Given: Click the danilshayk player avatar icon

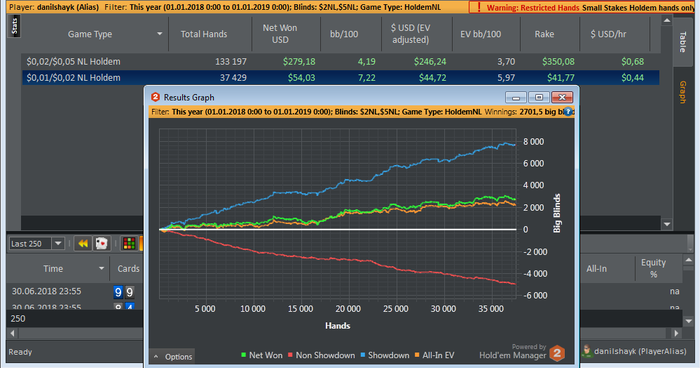Looking at the screenshot, I should 587,351.
